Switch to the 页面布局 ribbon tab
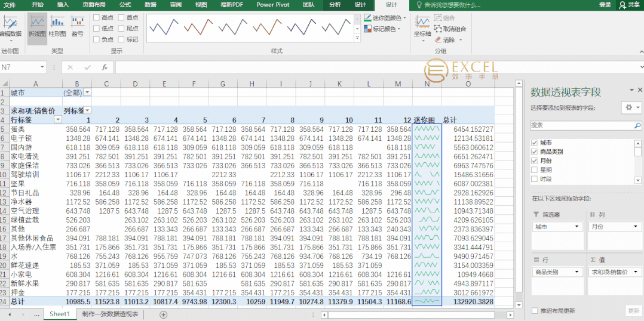This screenshot has width=644, height=321. [94, 5]
